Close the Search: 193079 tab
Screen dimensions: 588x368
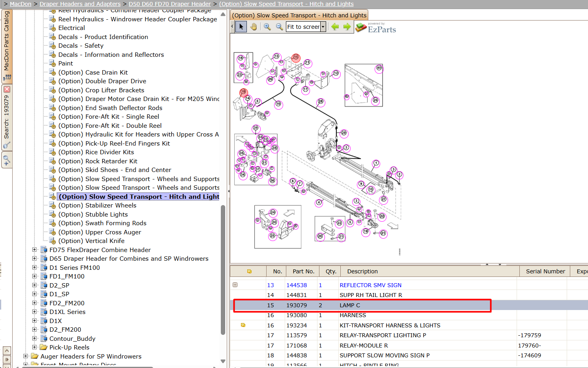tap(7, 89)
